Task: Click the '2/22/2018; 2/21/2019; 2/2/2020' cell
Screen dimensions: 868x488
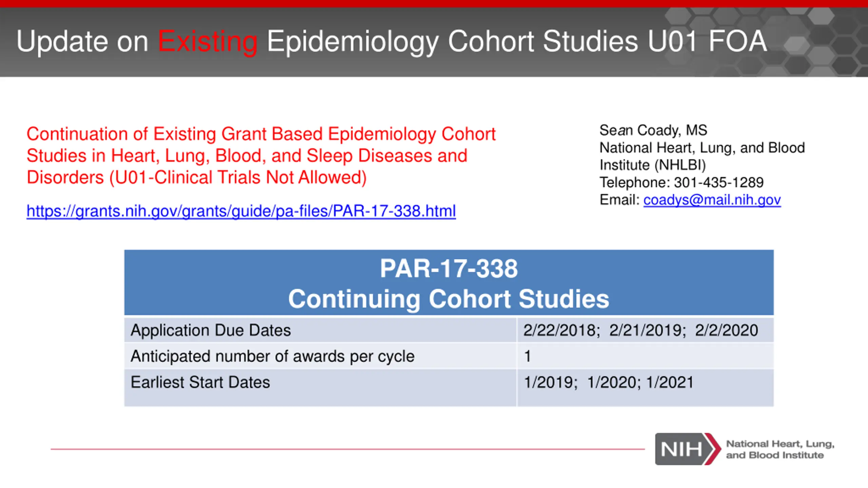Action: [x=646, y=330]
